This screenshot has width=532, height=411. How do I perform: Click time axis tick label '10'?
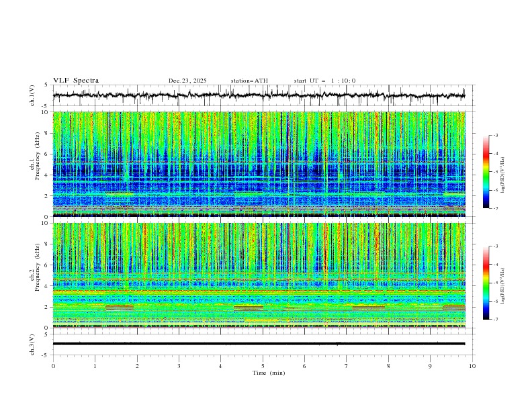point(472,366)
